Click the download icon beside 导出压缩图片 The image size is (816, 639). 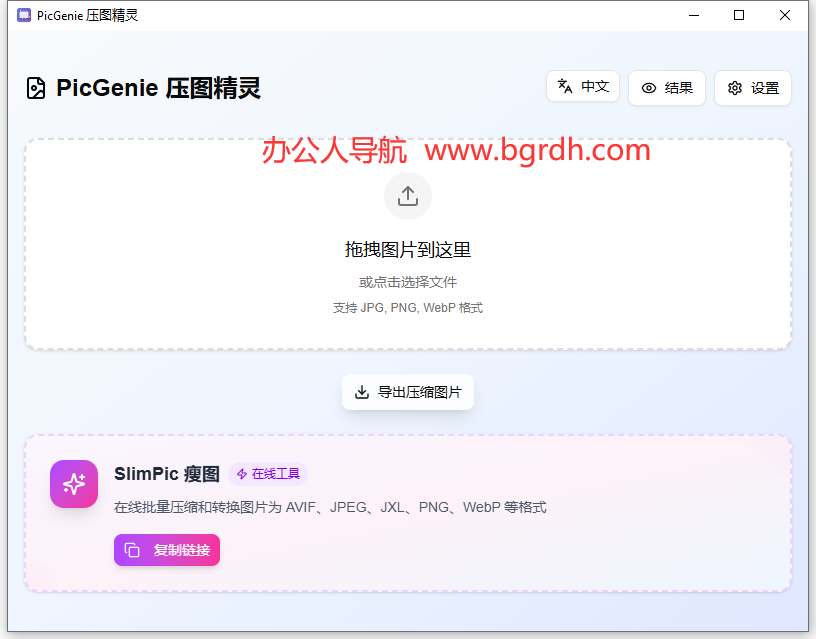point(362,392)
